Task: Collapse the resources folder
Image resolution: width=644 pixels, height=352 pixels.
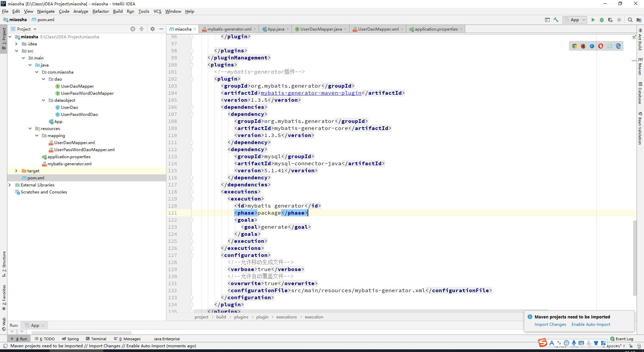Action: click(x=30, y=129)
